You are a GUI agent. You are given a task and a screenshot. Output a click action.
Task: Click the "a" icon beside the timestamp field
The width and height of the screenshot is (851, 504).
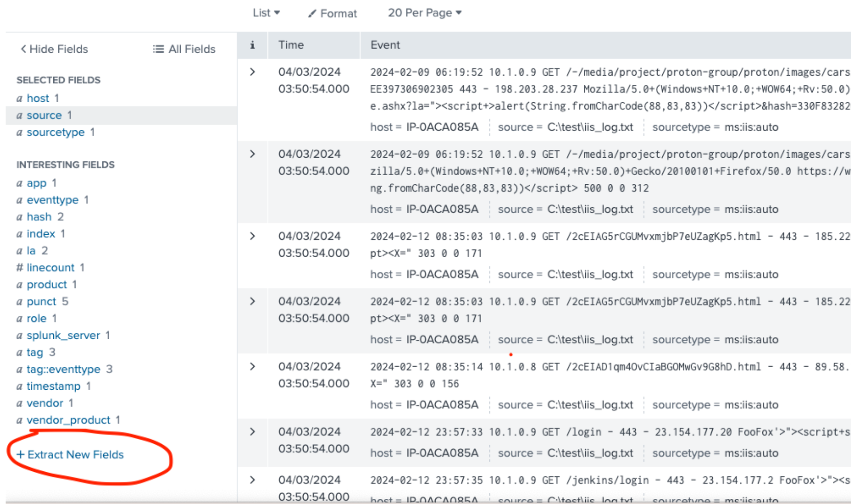pos(20,386)
